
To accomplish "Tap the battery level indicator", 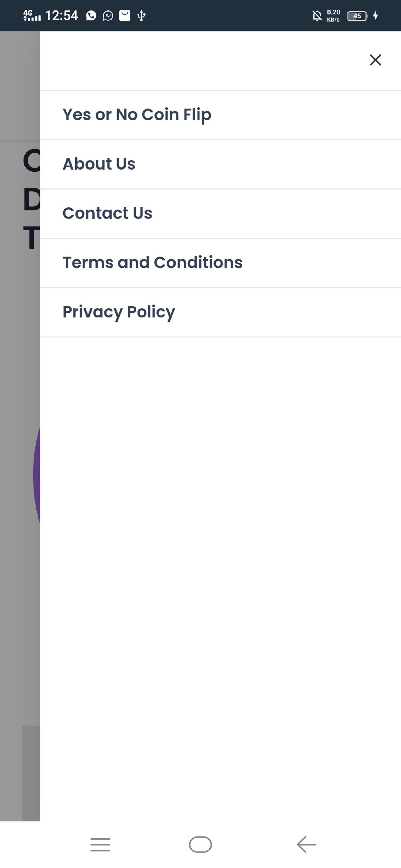I will [x=357, y=16].
